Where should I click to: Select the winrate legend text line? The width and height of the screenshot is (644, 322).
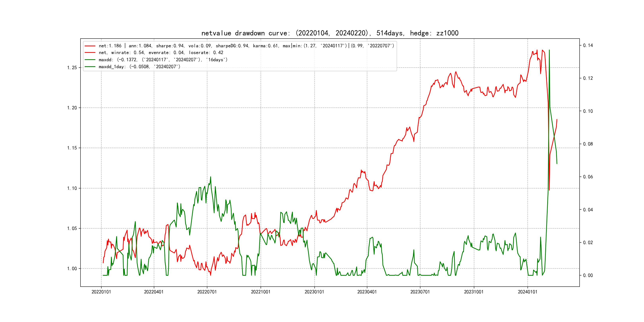pos(161,52)
